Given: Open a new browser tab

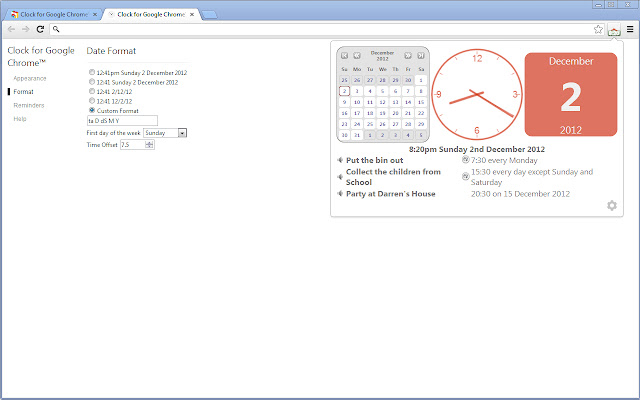Looking at the screenshot, I should point(209,15).
